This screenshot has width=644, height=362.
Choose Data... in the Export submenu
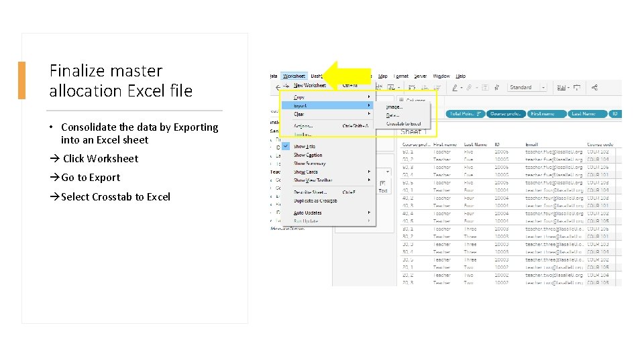click(x=392, y=115)
